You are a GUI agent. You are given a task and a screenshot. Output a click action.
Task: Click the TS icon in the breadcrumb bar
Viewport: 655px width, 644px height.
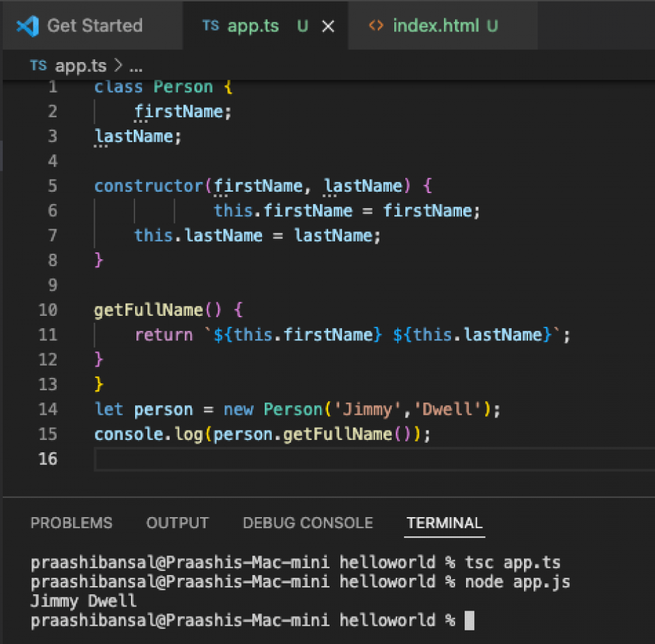click(x=38, y=65)
